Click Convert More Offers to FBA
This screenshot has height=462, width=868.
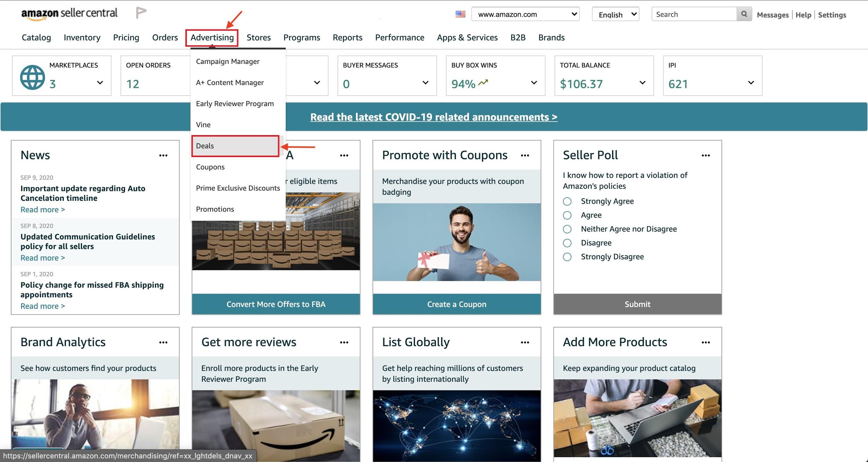coord(276,304)
